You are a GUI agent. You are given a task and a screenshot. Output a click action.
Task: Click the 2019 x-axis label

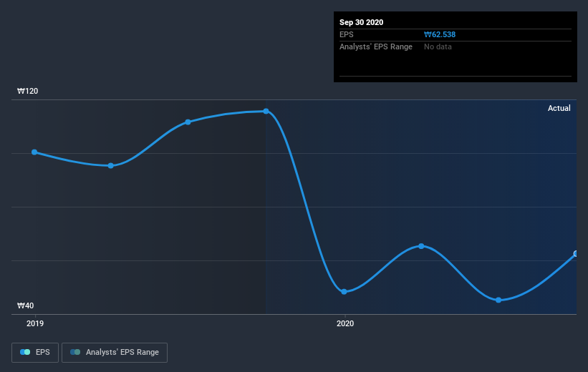point(35,323)
